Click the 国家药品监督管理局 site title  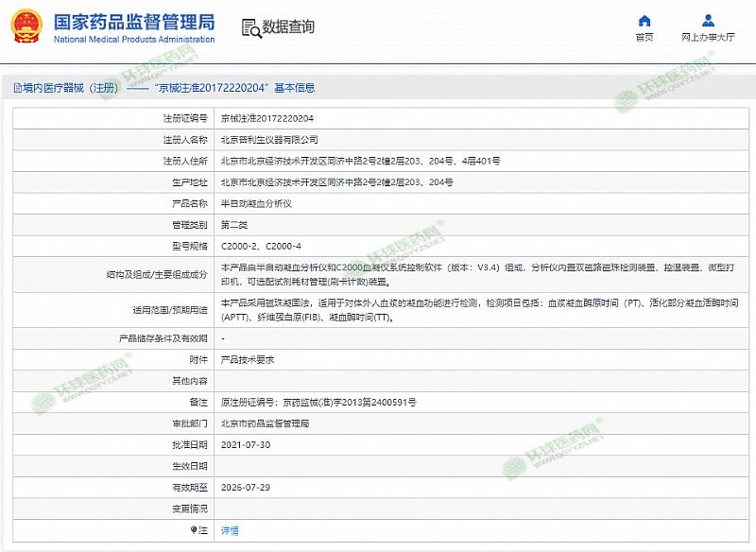pos(133,21)
